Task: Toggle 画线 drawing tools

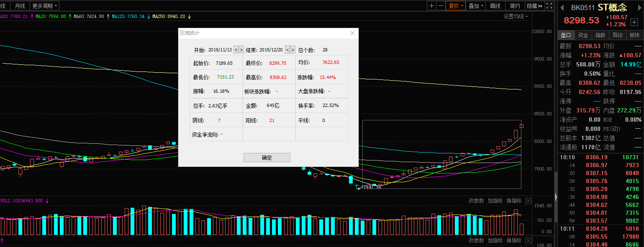Action: click(x=495, y=6)
